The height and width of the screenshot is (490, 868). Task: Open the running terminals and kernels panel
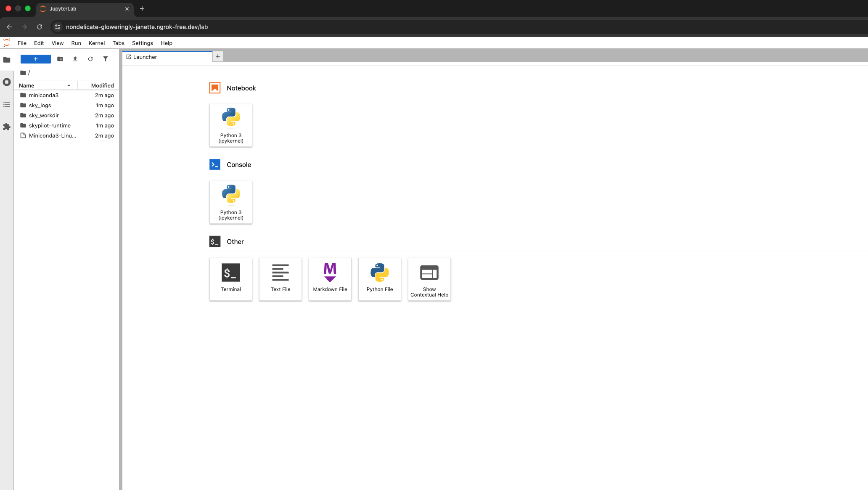tap(7, 82)
